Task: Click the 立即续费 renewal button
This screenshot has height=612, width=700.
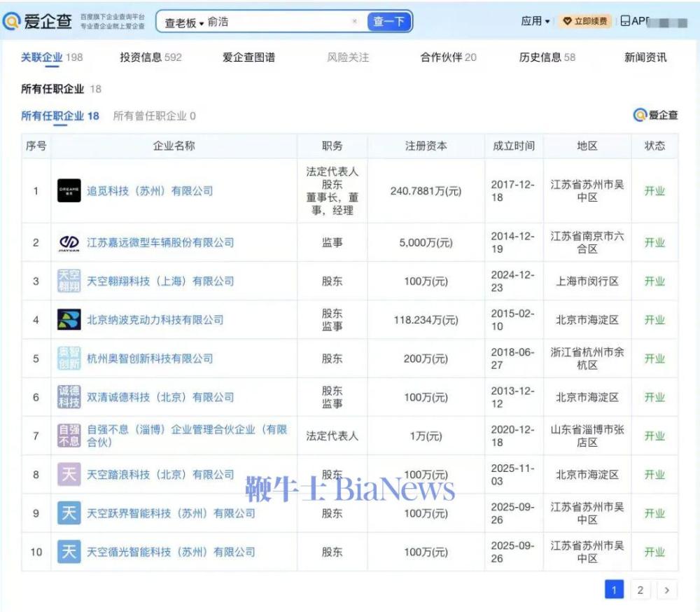Action: pyautogui.click(x=584, y=22)
